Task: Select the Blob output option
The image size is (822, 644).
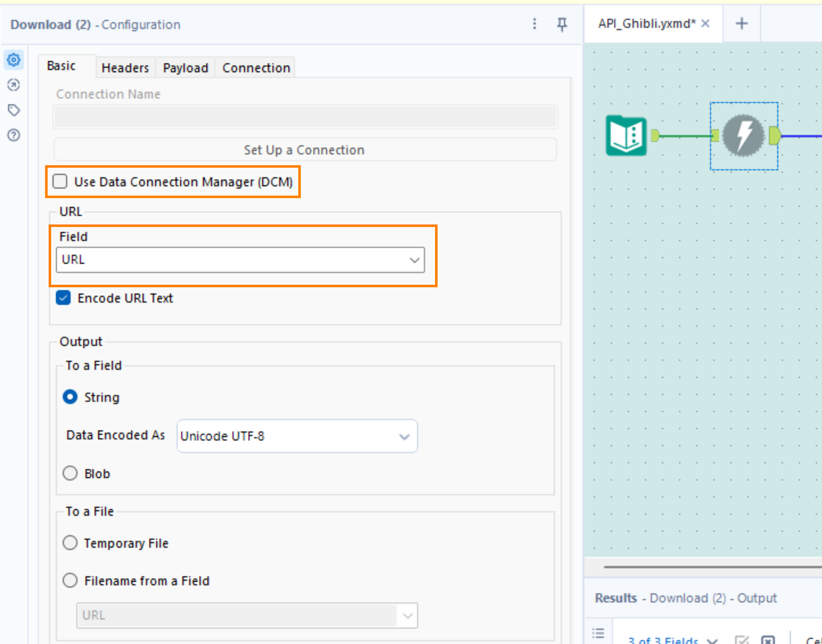Action: coord(70,473)
